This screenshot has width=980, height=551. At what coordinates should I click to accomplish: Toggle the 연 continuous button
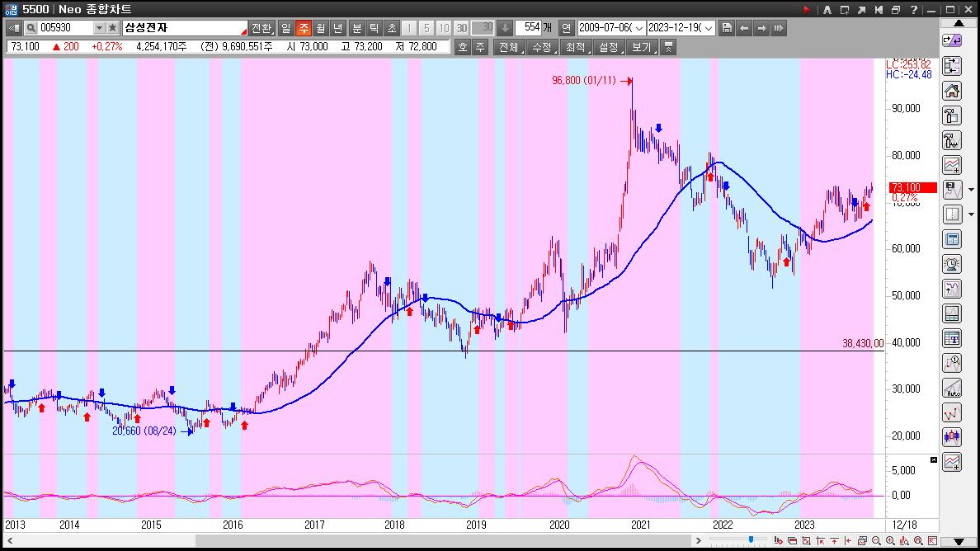pyautogui.click(x=566, y=28)
